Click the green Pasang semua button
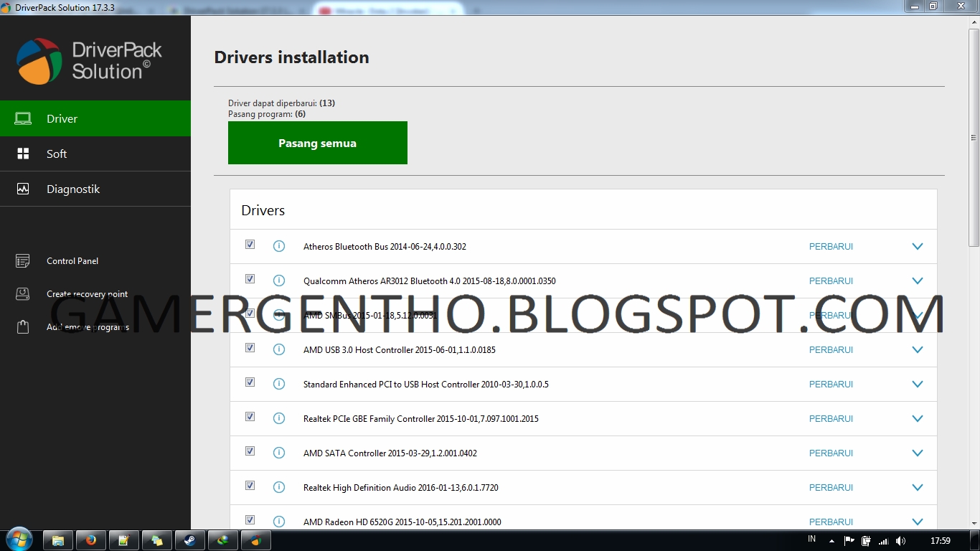980x551 pixels. click(318, 143)
